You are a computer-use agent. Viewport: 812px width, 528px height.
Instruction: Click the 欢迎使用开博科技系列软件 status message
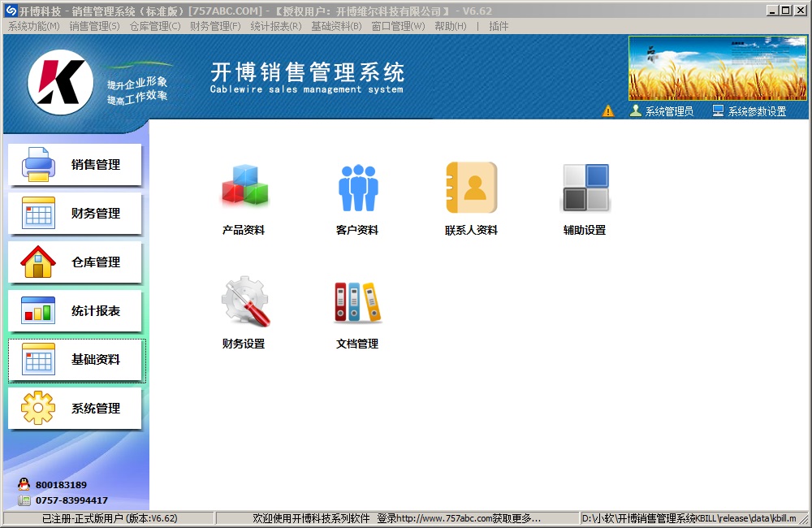(x=397, y=518)
